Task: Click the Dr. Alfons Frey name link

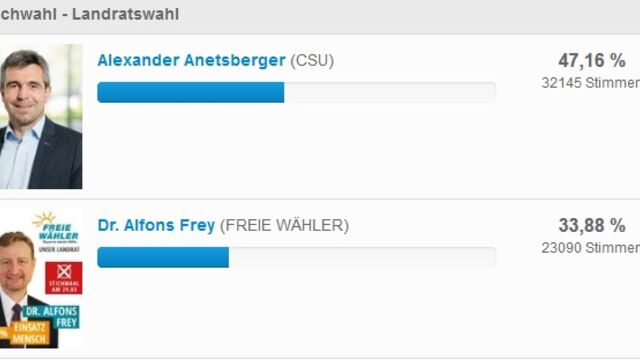Action: point(156,225)
